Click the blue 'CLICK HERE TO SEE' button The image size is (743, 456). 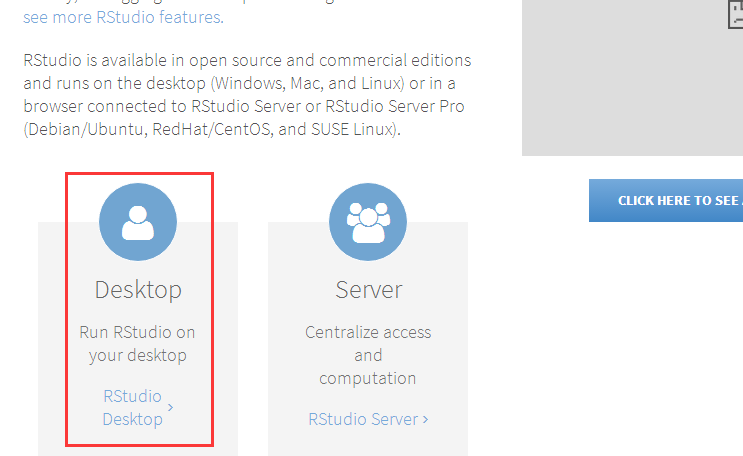pyautogui.click(x=666, y=201)
